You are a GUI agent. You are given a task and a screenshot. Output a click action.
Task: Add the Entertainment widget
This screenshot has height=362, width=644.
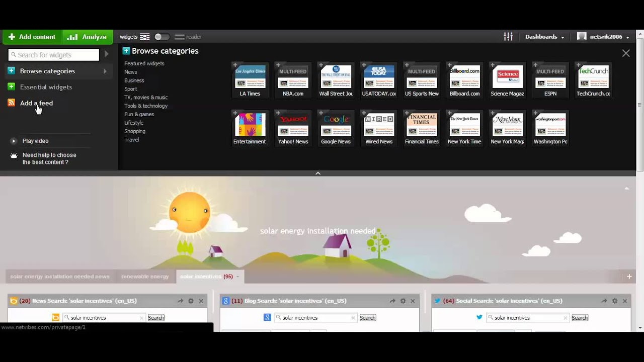[x=250, y=128]
